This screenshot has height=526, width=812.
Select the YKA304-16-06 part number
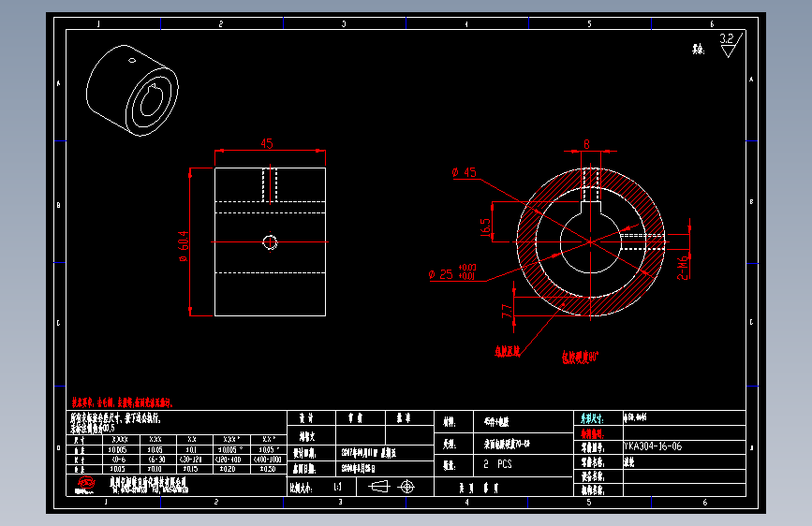coord(653,446)
